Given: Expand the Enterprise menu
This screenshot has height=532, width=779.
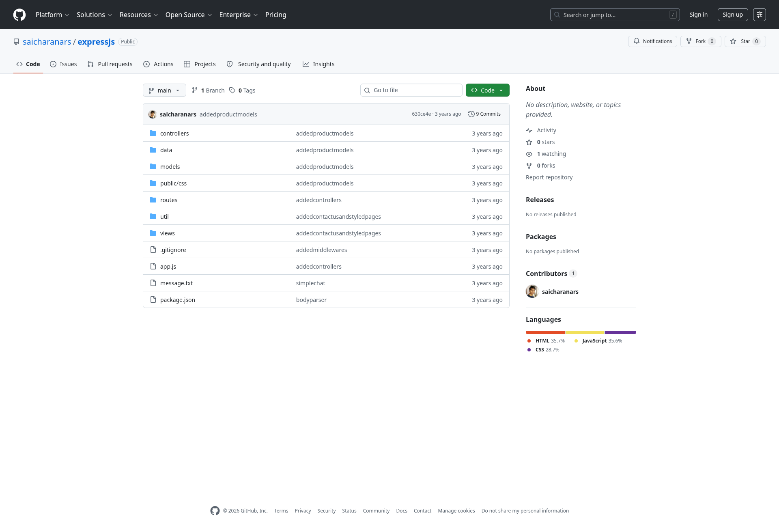Looking at the screenshot, I should [239, 15].
